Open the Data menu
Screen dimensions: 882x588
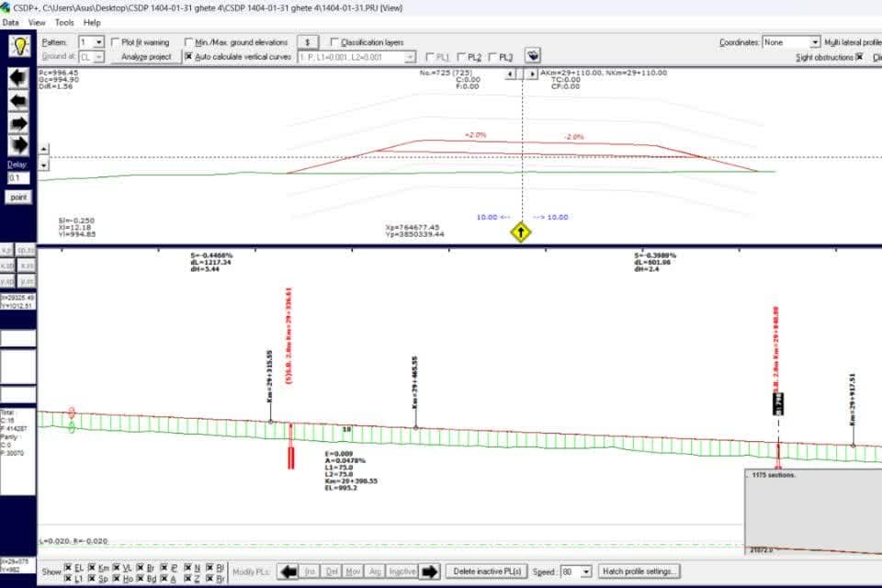click(10, 22)
